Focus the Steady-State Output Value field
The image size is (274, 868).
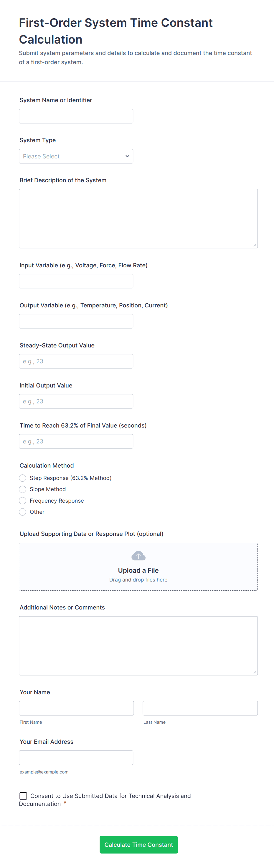click(76, 361)
